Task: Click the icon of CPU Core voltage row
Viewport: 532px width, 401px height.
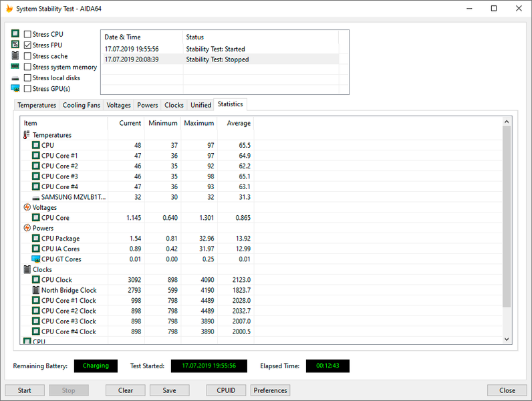Action: [36, 217]
